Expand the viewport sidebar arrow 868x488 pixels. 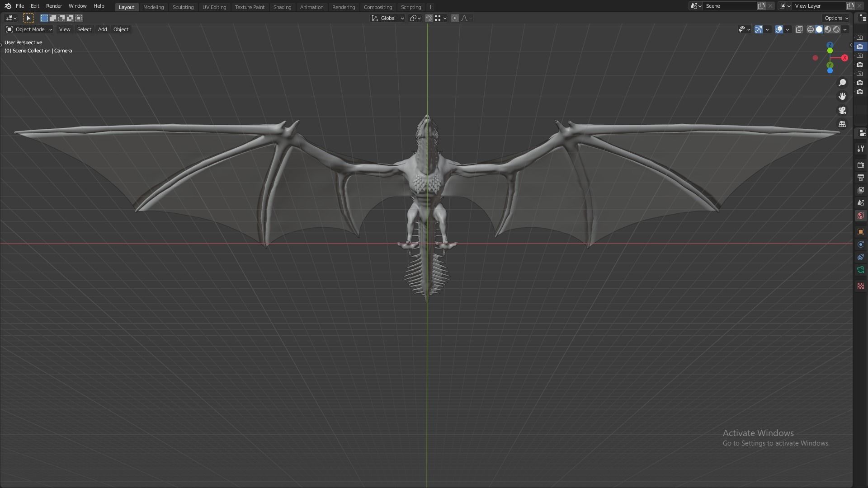pos(851,45)
